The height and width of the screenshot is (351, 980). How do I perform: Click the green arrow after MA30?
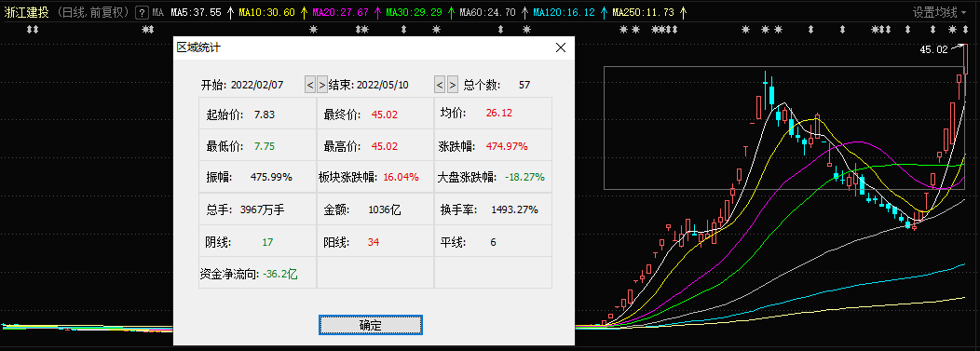coord(451,12)
